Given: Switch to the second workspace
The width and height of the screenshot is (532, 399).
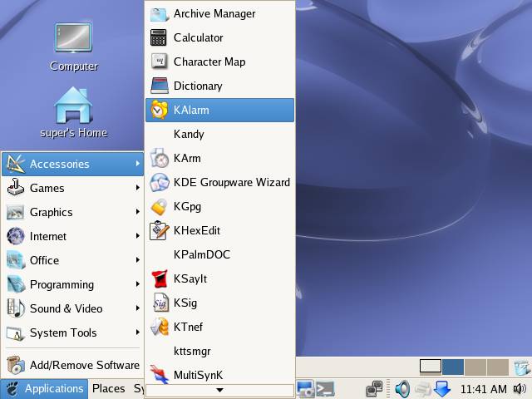Looking at the screenshot, I should (453, 367).
